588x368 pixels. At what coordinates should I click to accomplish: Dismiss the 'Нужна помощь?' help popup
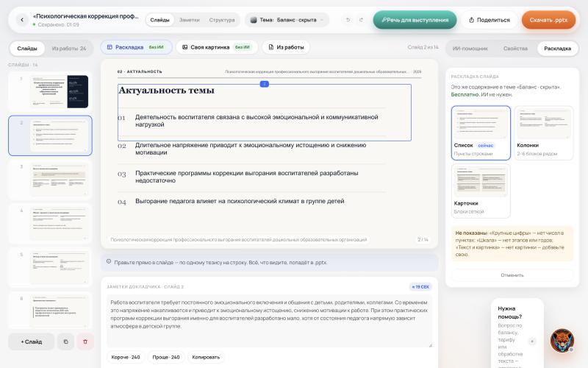[531, 341]
